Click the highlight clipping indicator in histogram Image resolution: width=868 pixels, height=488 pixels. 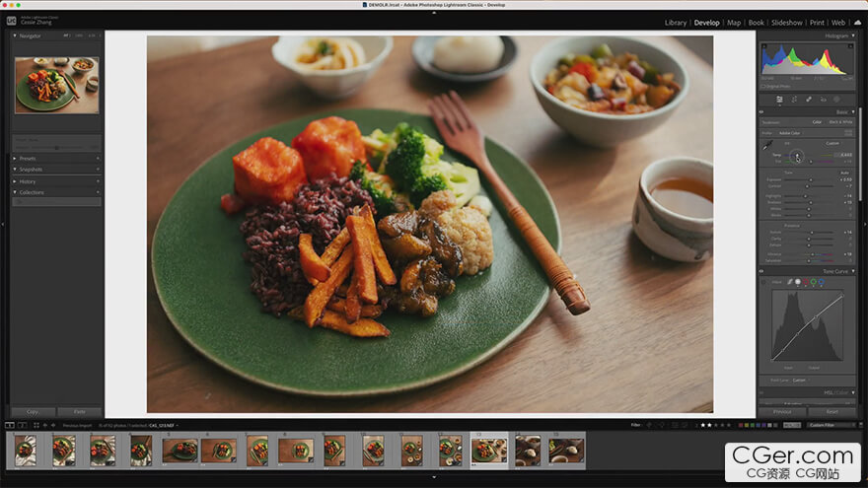851,46
